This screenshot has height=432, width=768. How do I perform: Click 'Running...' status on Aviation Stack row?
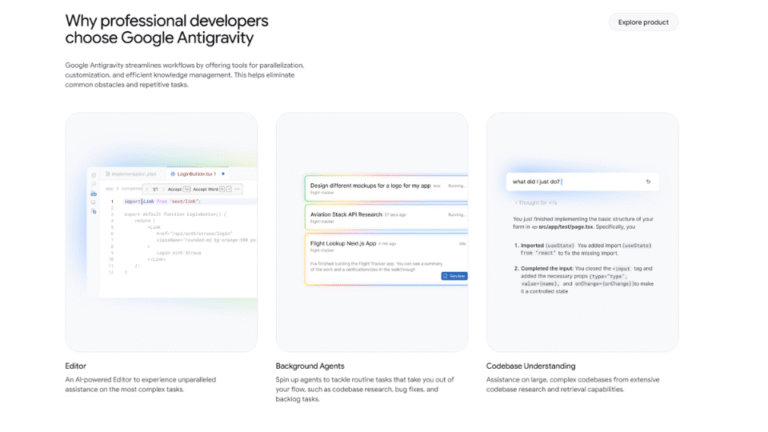tap(456, 215)
